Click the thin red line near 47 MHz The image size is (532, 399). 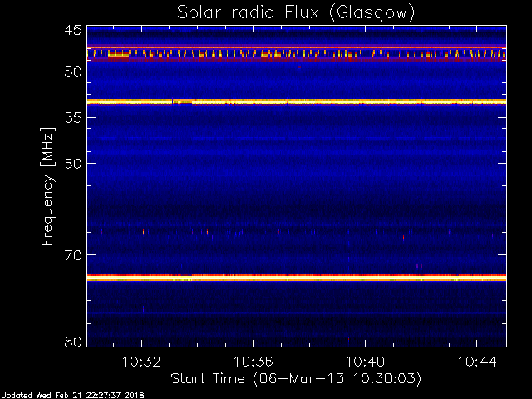[297, 47]
